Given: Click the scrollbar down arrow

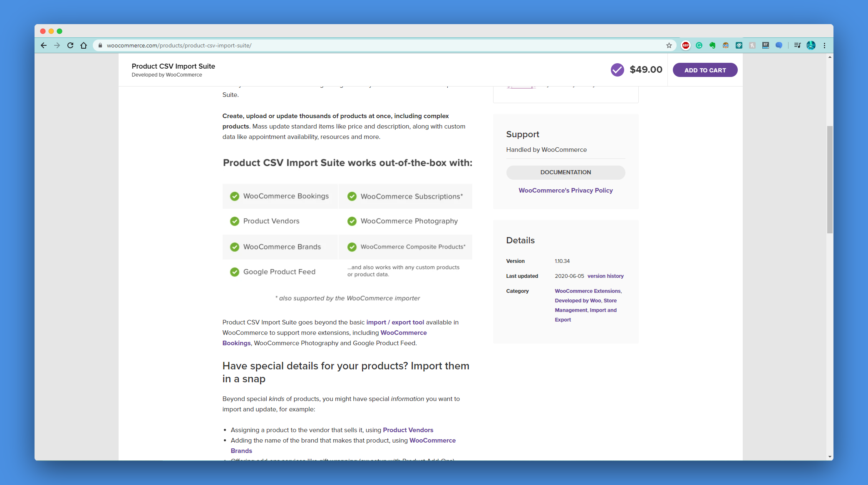Looking at the screenshot, I should (x=830, y=457).
